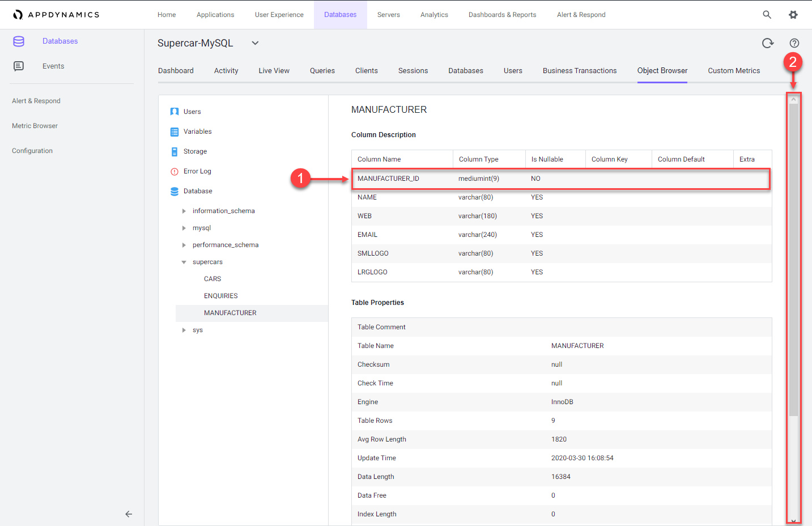The width and height of the screenshot is (812, 526).
Task: Switch to the Business Transactions tab
Action: point(580,71)
